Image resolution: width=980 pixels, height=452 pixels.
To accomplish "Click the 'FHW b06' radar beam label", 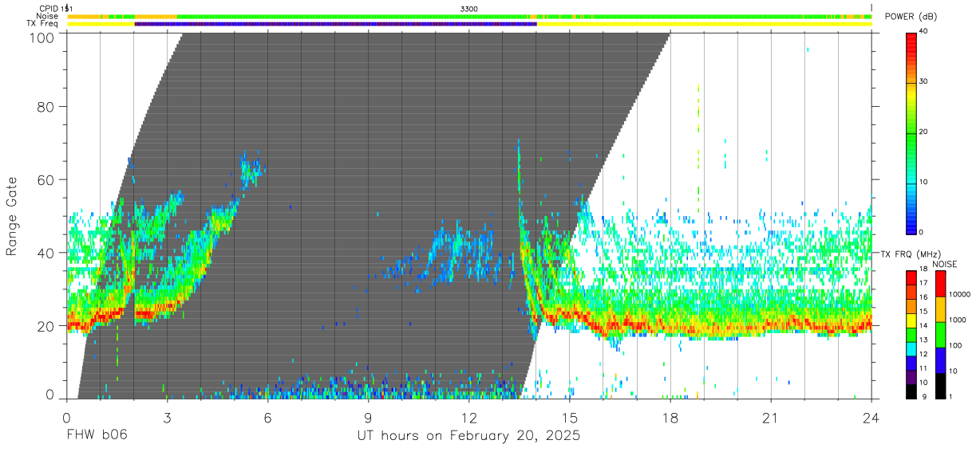I will click(x=97, y=436).
